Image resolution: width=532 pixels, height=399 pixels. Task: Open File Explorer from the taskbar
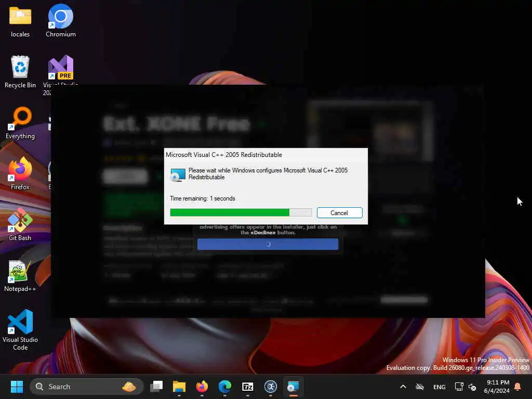click(179, 387)
